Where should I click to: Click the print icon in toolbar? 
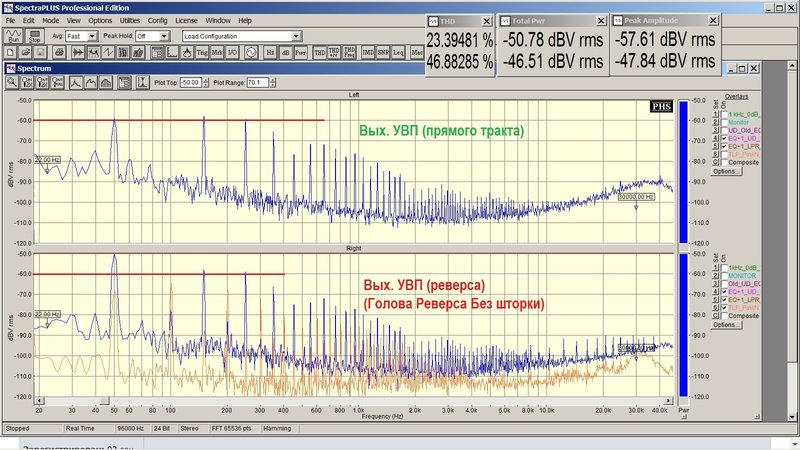[59, 53]
